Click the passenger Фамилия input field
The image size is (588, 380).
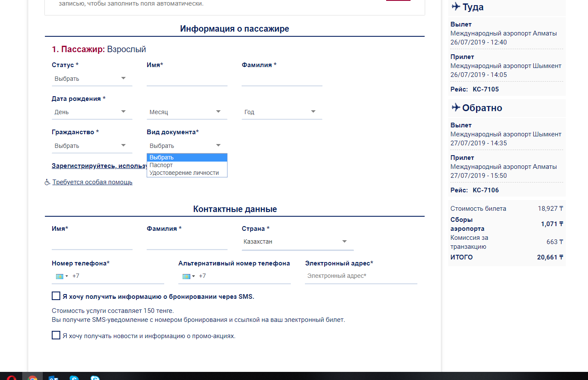click(282, 79)
